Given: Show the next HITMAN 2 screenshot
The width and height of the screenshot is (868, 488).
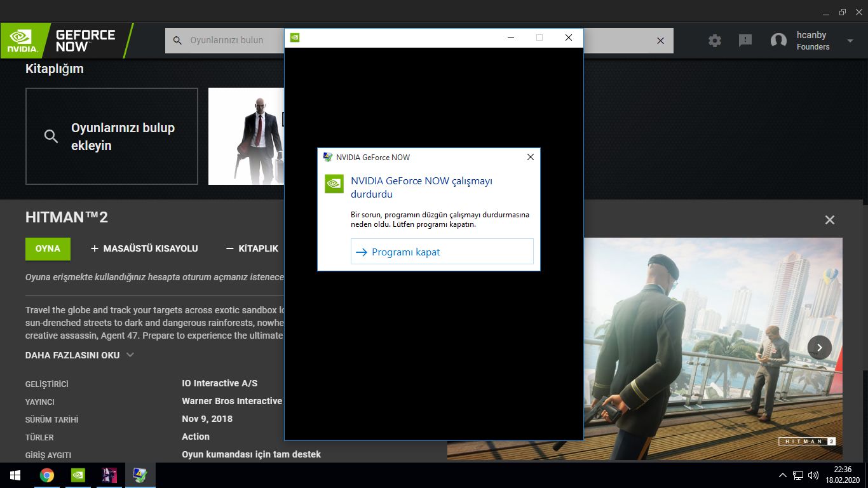Looking at the screenshot, I should tap(820, 348).
